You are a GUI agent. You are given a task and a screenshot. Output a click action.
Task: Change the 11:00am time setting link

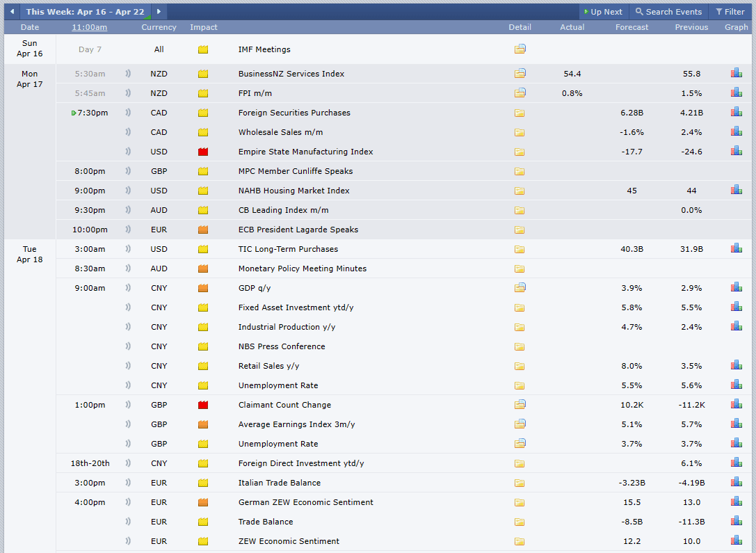90,27
